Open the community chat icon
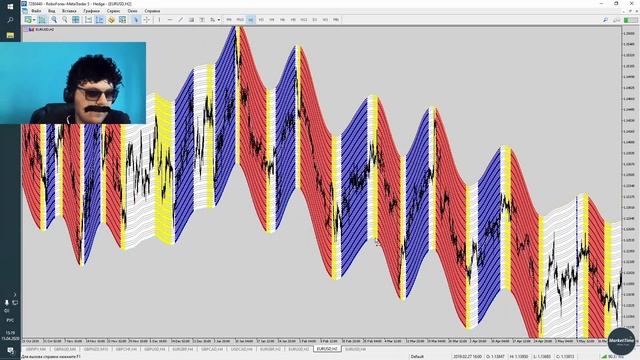The height and width of the screenshot is (360, 640). [x=617, y=20]
